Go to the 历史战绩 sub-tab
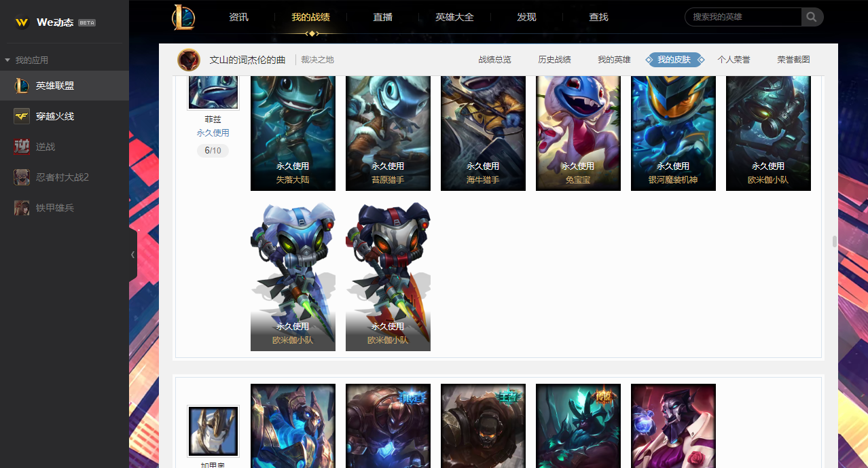Viewport: 868px width, 468px height. pyautogui.click(x=554, y=60)
